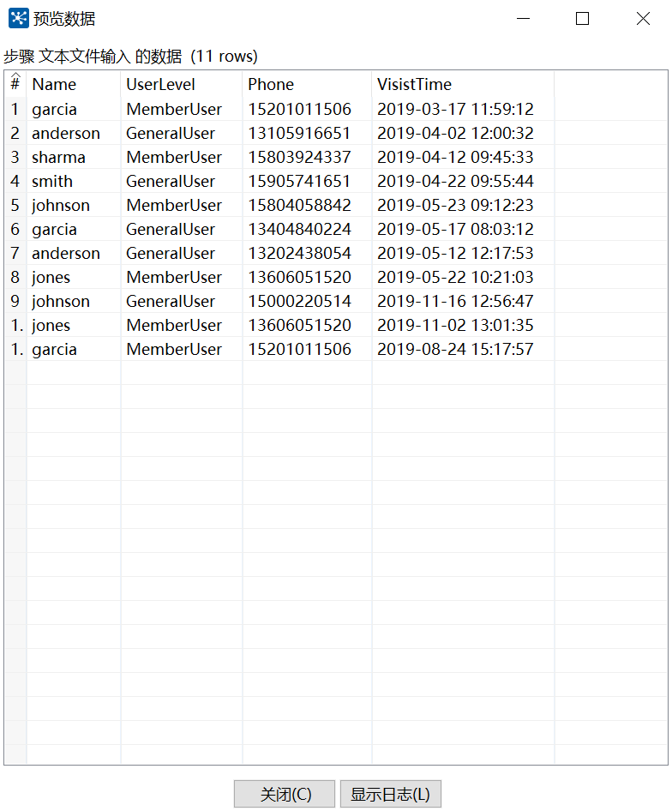Select the johnson cell in row 9
Screen dimensions: 672x811
pos(74,301)
